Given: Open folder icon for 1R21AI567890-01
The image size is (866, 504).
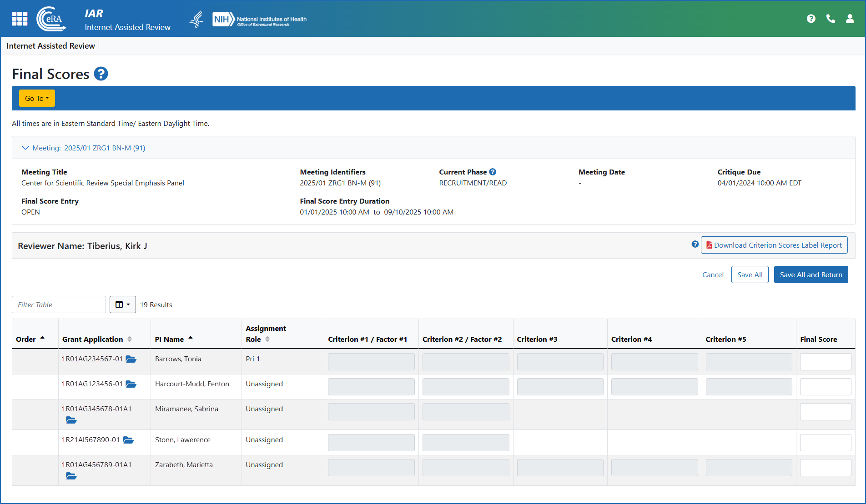Looking at the screenshot, I should [128, 440].
